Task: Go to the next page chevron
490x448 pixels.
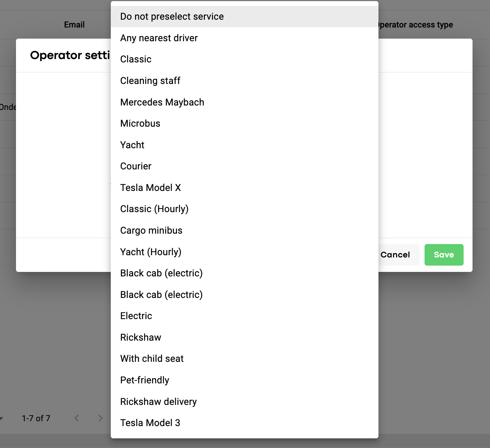Action: click(100, 418)
